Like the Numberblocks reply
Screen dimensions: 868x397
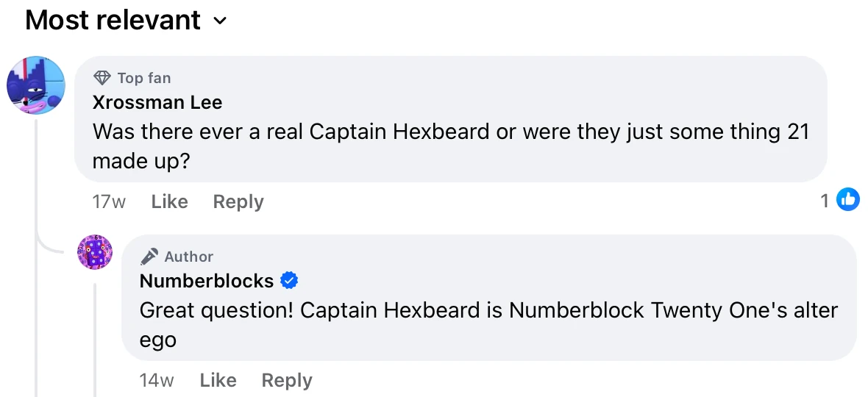pos(218,380)
